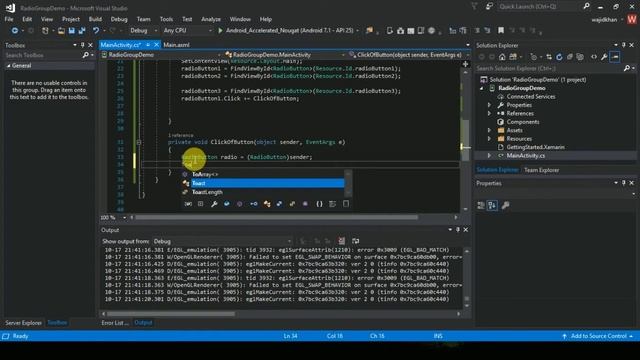Expand the Assets folder node
This screenshot has height=360, width=640.
(489, 130)
